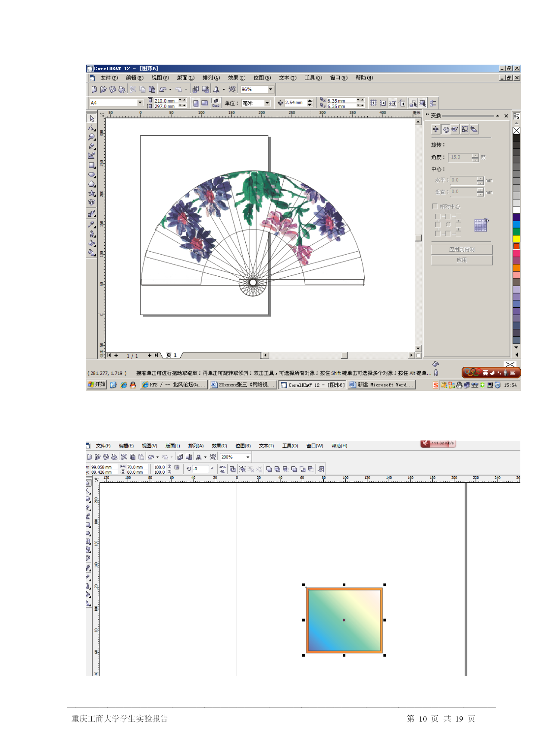This screenshot has width=535, height=756.
Task: Open Size tab icon in Transform docker
Action: pyautogui.click(x=465, y=129)
